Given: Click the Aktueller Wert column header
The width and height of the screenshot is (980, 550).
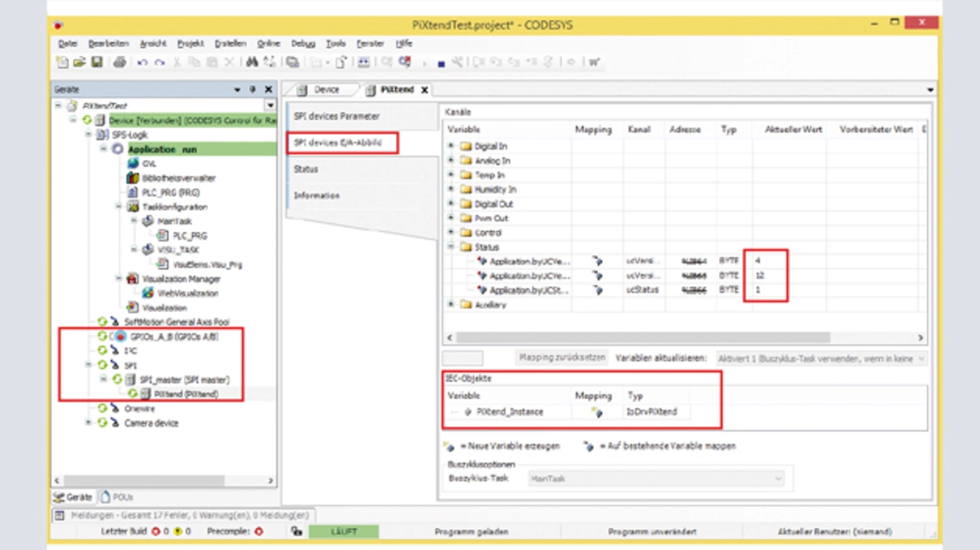Looking at the screenshot, I should click(x=793, y=129).
